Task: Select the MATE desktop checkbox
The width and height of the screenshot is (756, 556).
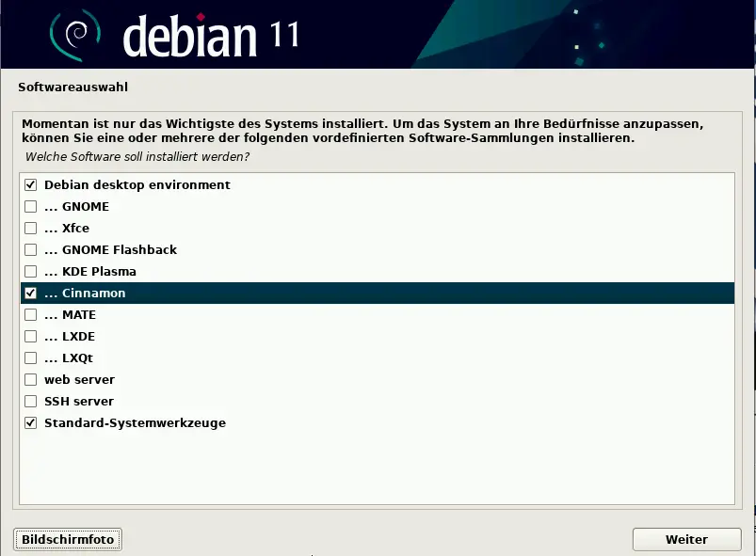Action: (30, 314)
